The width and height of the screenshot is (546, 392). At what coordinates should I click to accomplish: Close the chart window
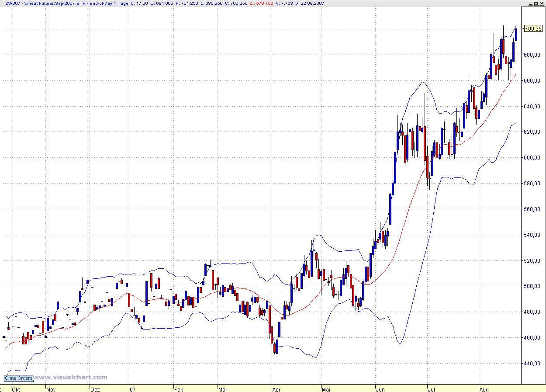542,3
